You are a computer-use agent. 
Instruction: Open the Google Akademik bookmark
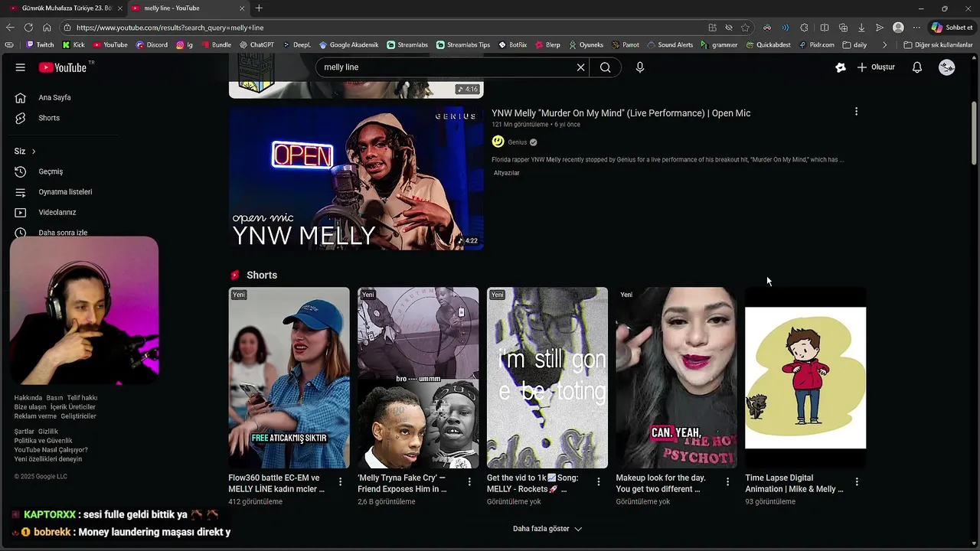(349, 45)
